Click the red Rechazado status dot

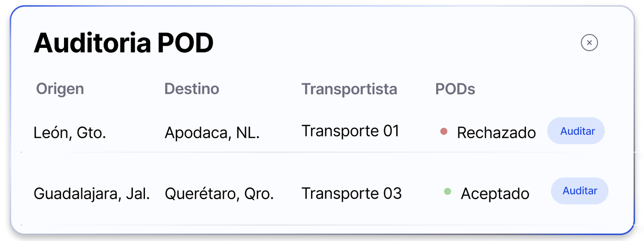coord(444,132)
